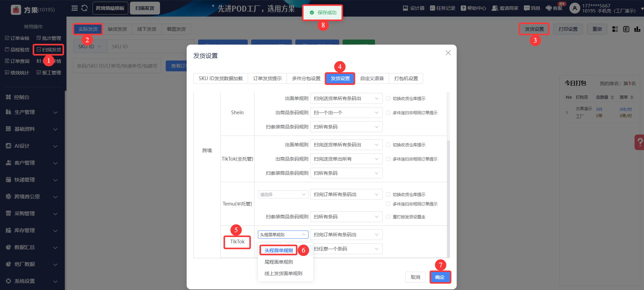
Task: Open 任务记录 task records
Action: (442, 8)
